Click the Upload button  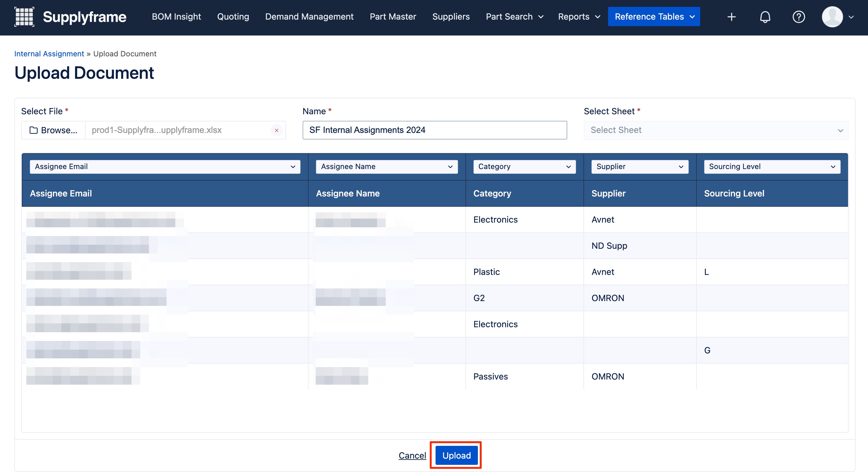point(456,455)
